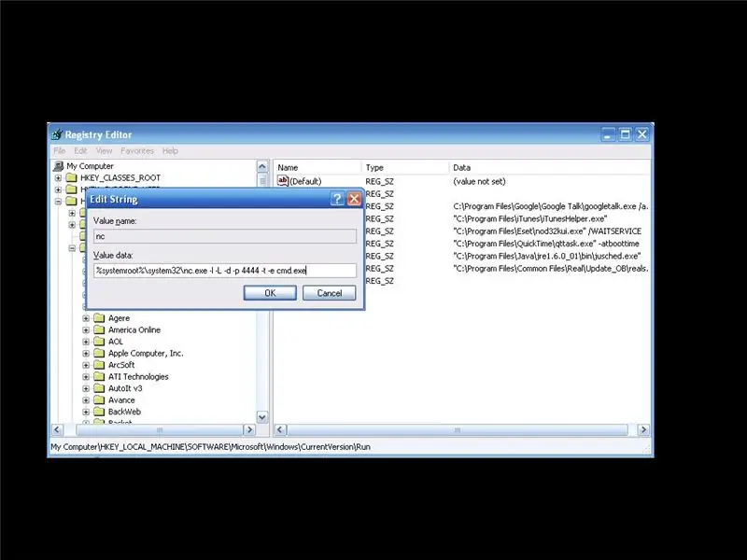Click the Avance folder icon
747x560 pixels.
coord(99,400)
